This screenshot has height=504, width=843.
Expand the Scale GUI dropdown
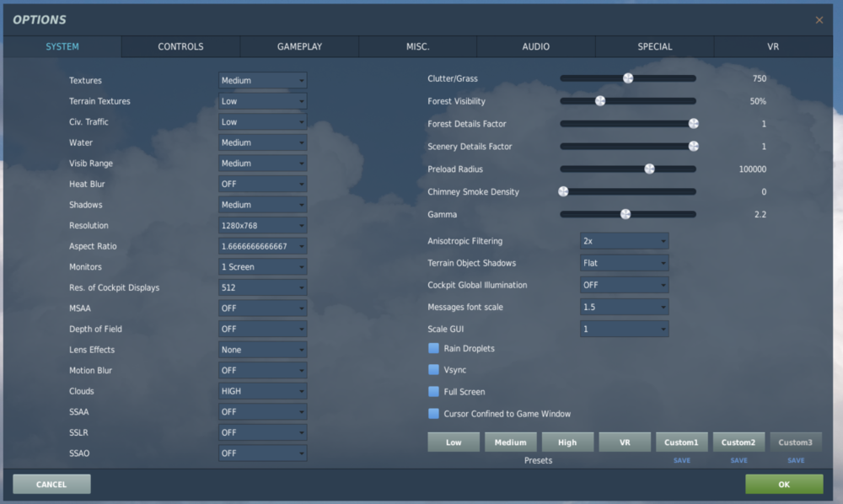point(624,329)
